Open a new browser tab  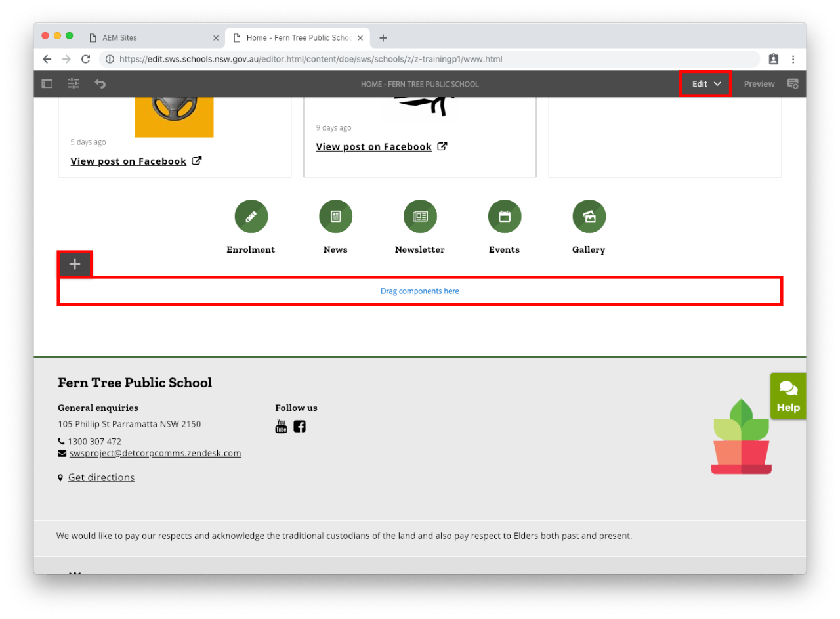383,38
